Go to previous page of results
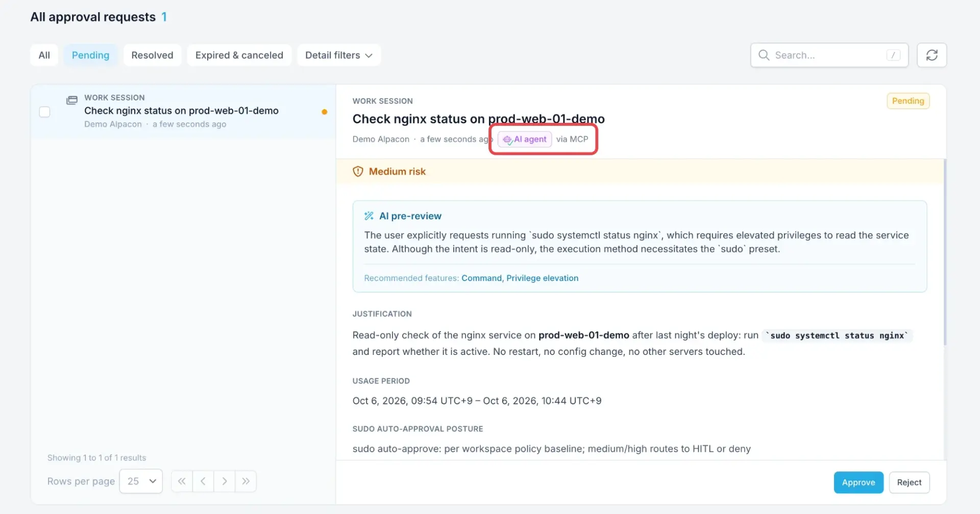The height and width of the screenshot is (514, 980). 203,481
